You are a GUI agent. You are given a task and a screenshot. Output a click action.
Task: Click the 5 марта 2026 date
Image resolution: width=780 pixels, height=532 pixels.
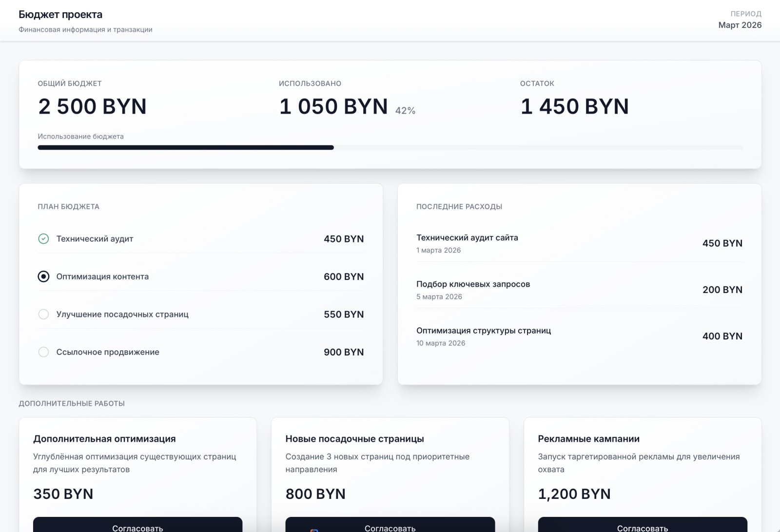tap(439, 296)
